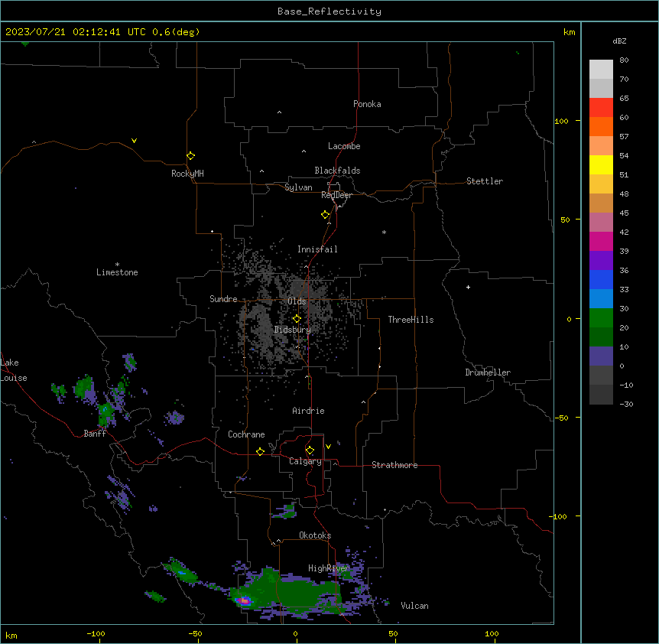The height and width of the screenshot is (644, 659).
Task: Click the yellow V marker northwest of RockyMH
Action: coord(134,141)
